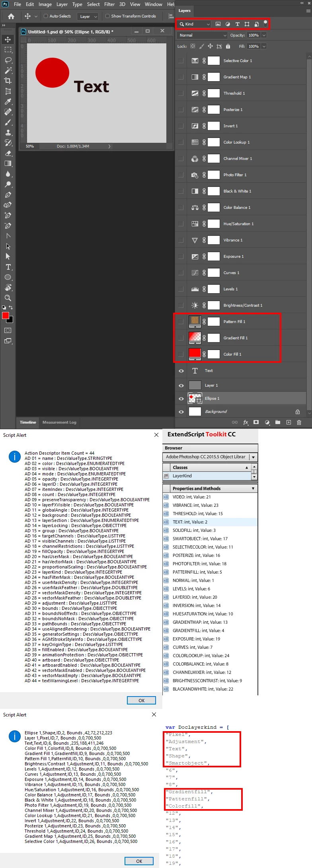
Task: Select the Eyedropper tool
Action: tap(8, 101)
